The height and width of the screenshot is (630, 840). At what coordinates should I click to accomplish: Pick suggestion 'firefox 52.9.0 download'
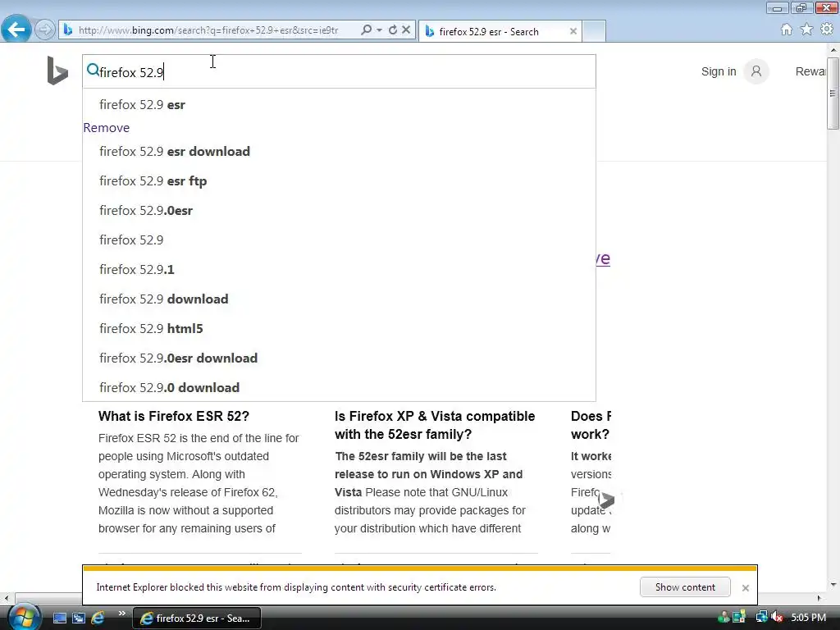tap(339, 387)
